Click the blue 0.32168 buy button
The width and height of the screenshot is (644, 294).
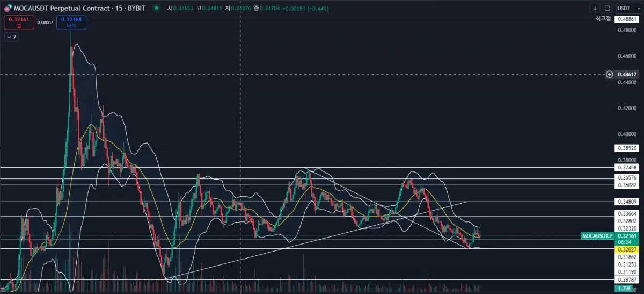coord(71,22)
